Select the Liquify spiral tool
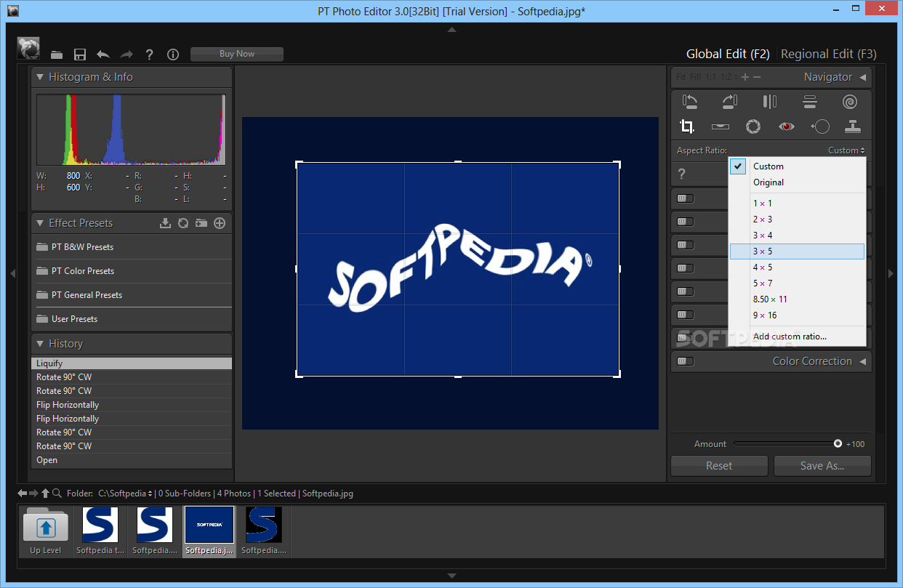Viewport: 903px width, 588px height. 850,102
